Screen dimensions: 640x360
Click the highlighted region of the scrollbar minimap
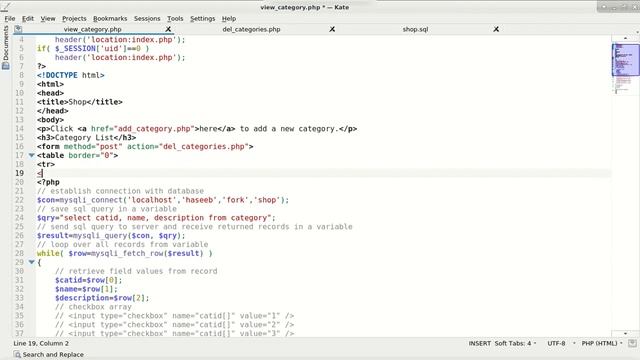pos(625,60)
